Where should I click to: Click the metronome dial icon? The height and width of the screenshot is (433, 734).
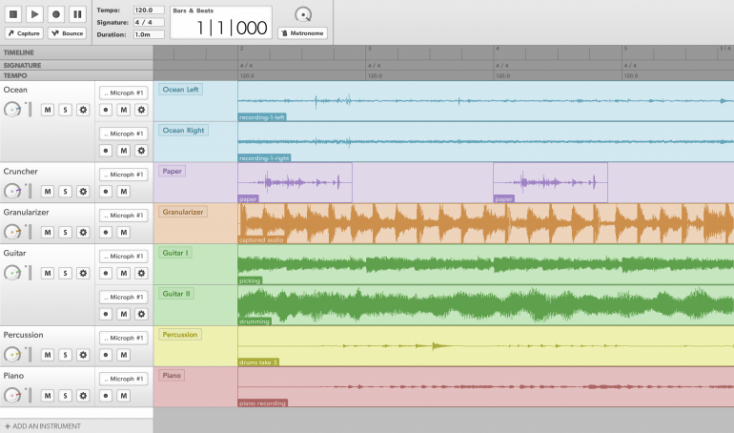click(304, 14)
